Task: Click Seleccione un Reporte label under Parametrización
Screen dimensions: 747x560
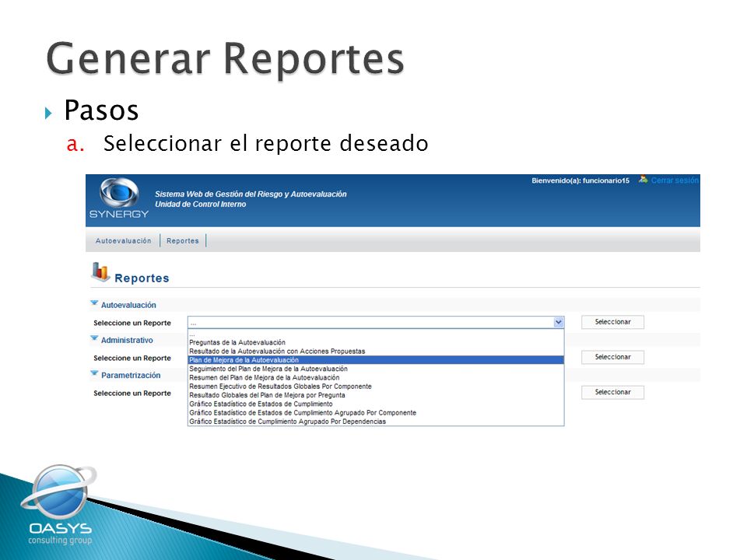Action: click(x=132, y=394)
